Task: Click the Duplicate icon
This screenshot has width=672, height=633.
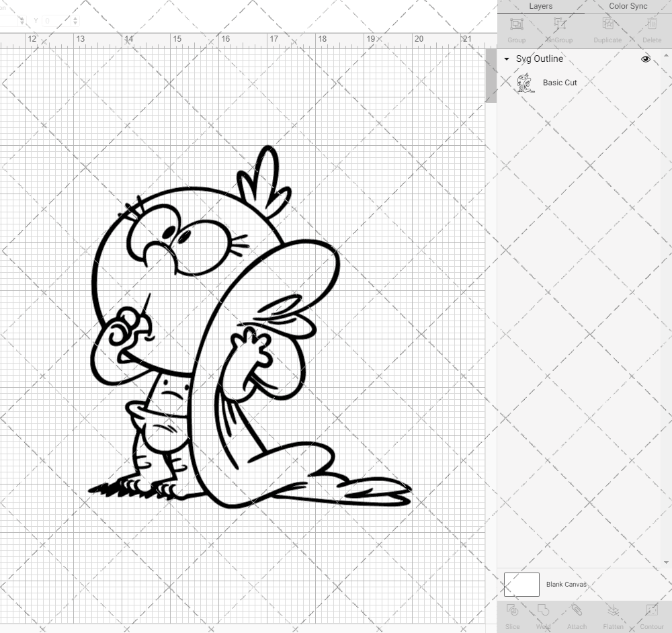Action: 607,30
